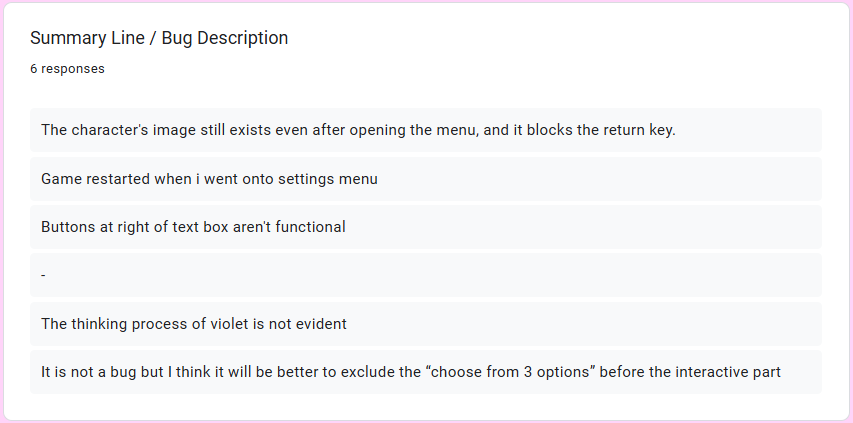Select the 'Game restarted' settings menu response
This screenshot has height=423, width=853.
click(x=426, y=179)
